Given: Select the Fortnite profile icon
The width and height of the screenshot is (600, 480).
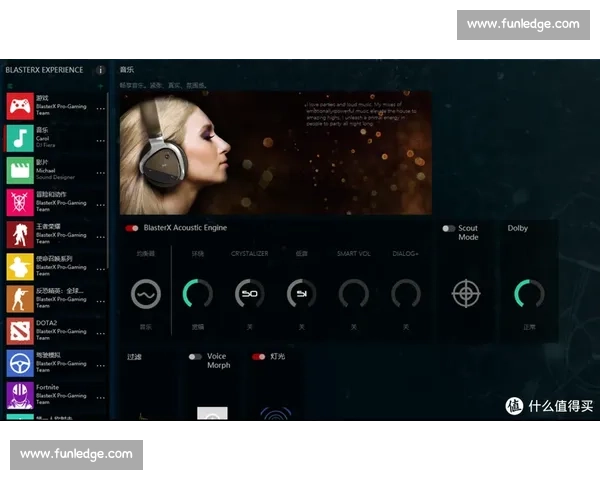Looking at the screenshot, I should 20,395.
